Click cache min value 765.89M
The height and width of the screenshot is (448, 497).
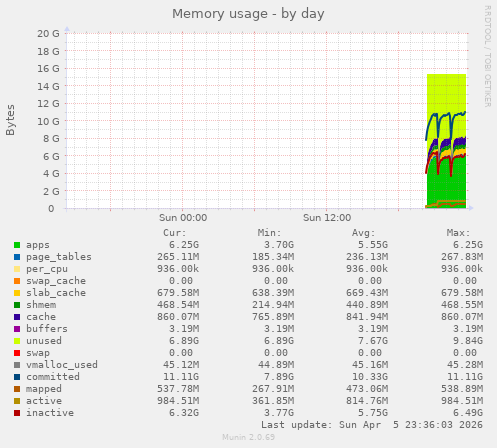point(273,317)
